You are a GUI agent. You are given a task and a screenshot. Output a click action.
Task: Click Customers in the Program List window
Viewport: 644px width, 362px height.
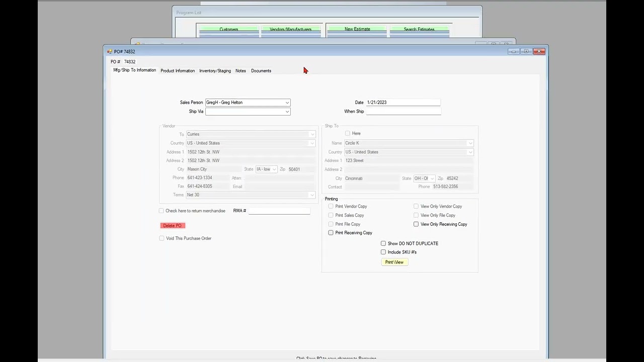pyautogui.click(x=229, y=29)
